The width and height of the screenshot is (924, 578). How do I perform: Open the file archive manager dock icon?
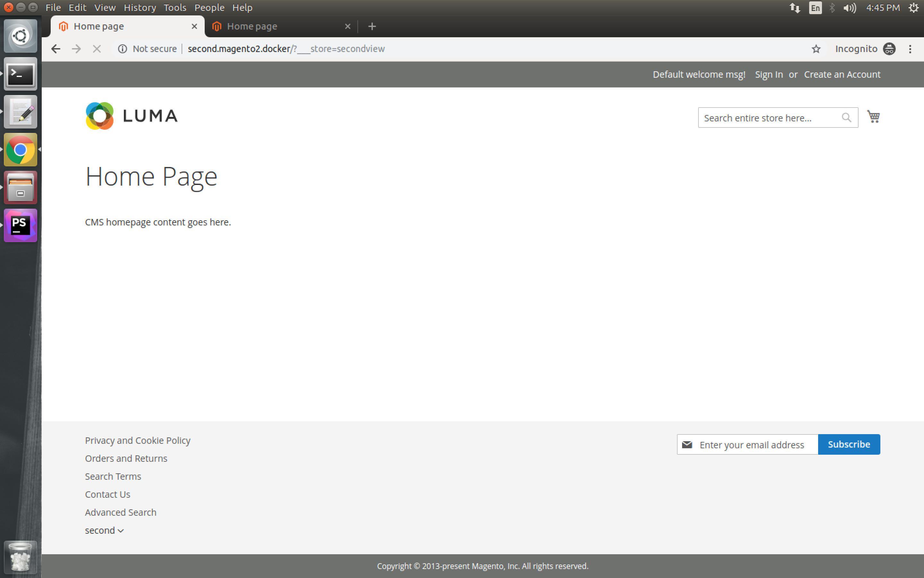21,188
